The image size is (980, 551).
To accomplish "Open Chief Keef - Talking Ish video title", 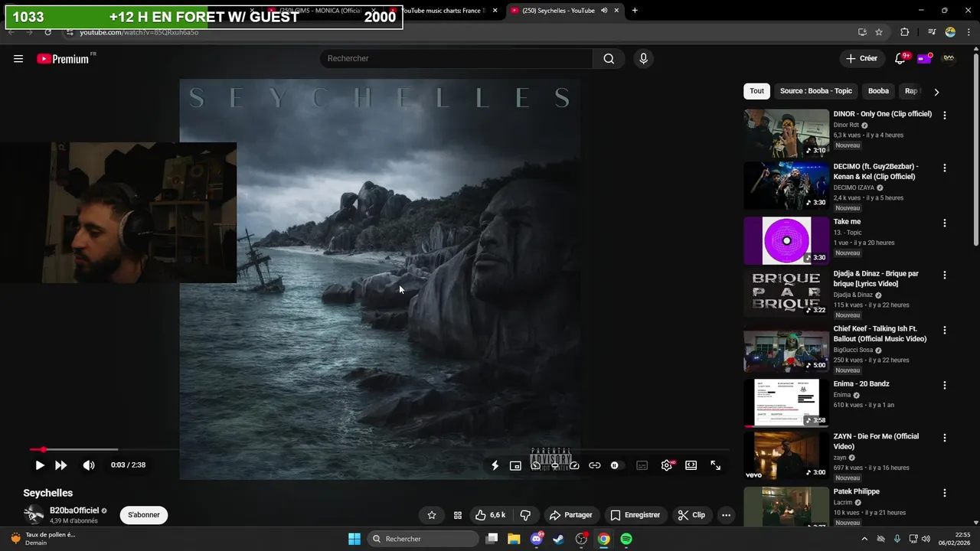I will click(x=880, y=334).
